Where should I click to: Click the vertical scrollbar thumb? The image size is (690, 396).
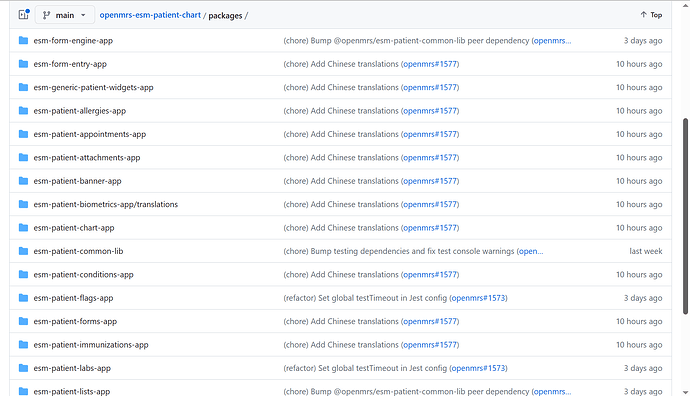[x=685, y=216]
